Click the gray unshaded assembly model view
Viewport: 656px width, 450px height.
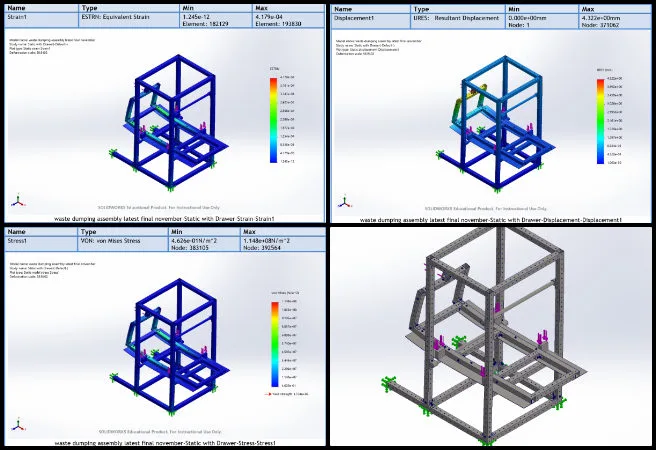coord(490,340)
